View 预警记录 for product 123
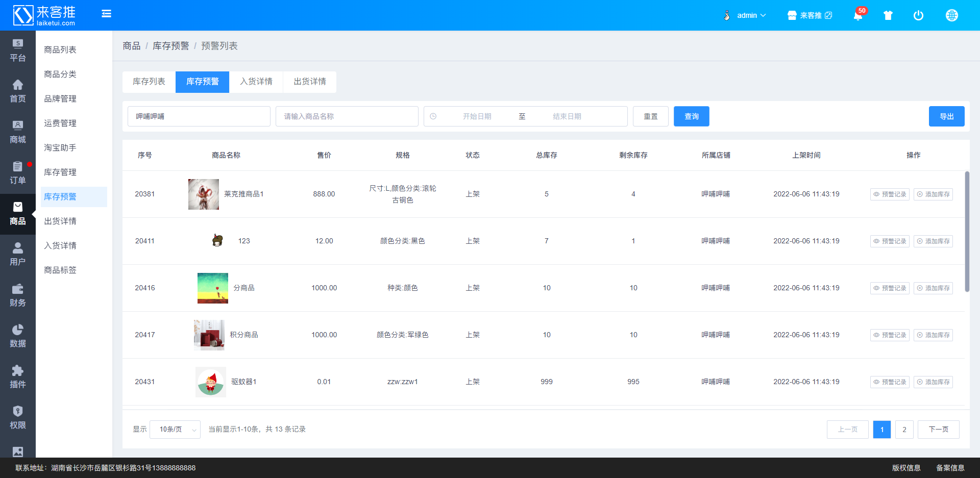 (x=890, y=241)
